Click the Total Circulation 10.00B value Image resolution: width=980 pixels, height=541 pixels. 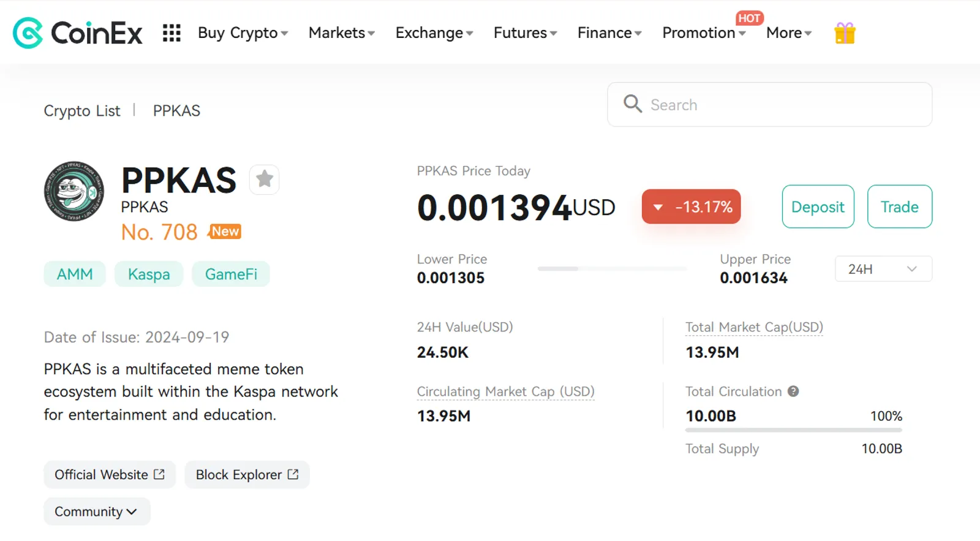710,416
